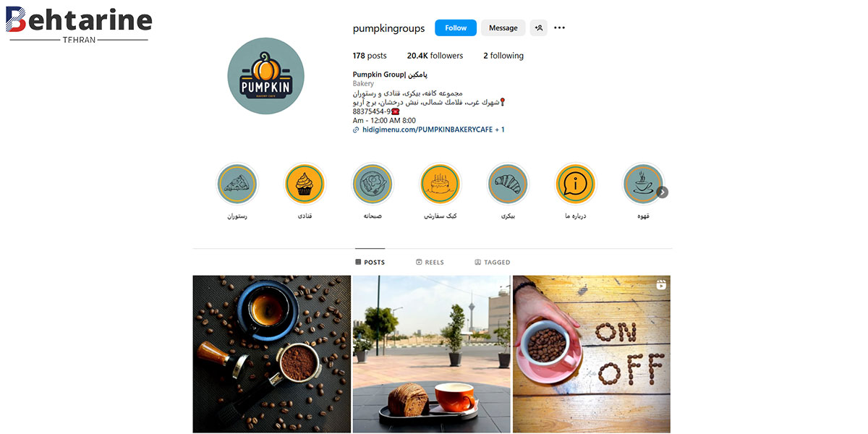Expand the '+ 1' additional profile links
This screenshot has height=434, width=868.
(500, 129)
